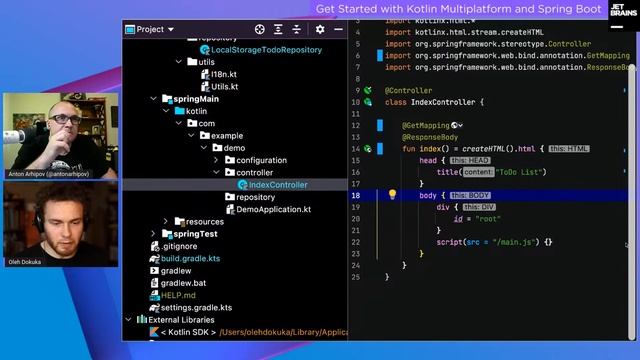
Task: Click Anton Arhipov's webcam thumbnail
Action: [61, 136]
